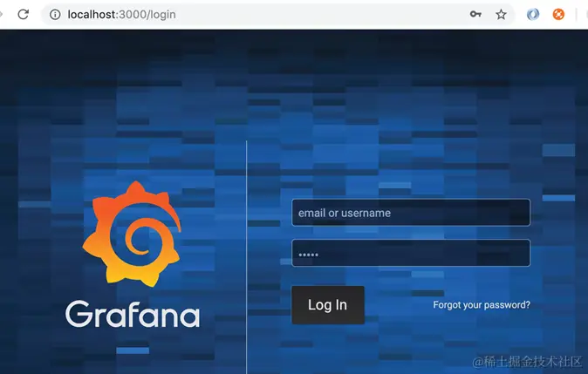Bookmark this page with the star icon
Screen dimensions: 588x374
pos(501,15)
